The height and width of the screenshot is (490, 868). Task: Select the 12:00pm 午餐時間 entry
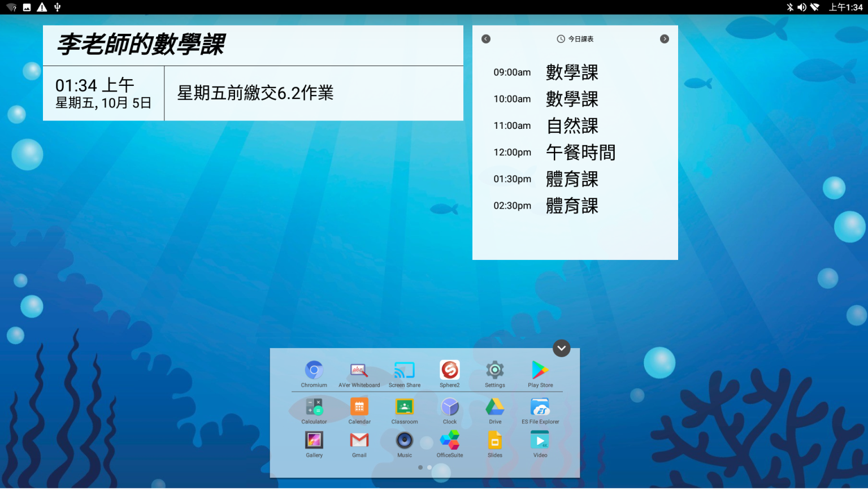(554, 152)
